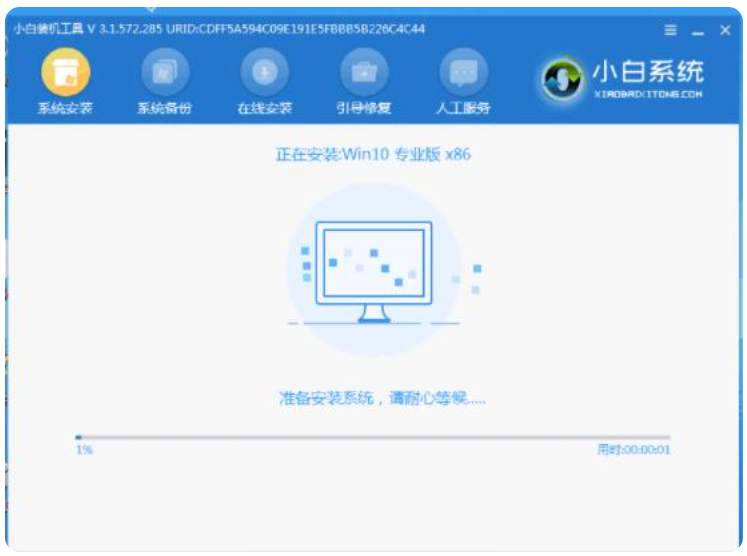The width and height of the screenshot is (747, 556).
Task: Minimize the 小白装机工具 window
Action: tap(697, 31)
